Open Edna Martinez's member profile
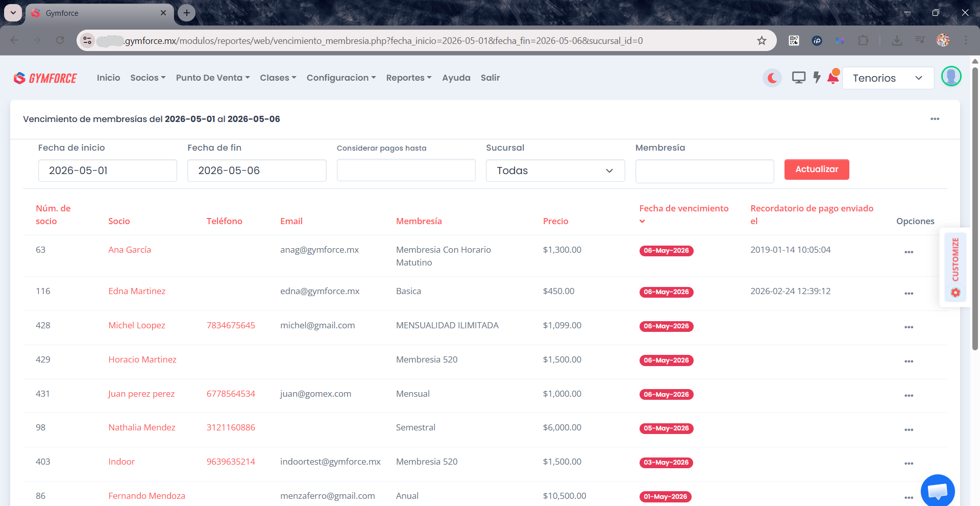 coord(137,291)
